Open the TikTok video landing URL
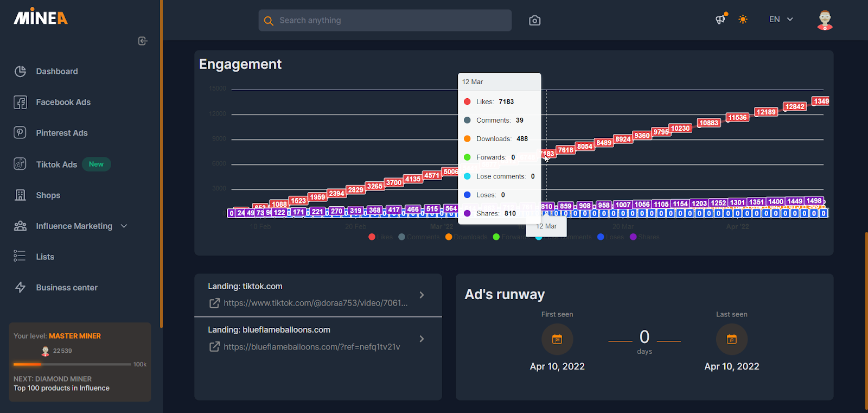Viewport: 868px width, 413px height. [315, 303]
